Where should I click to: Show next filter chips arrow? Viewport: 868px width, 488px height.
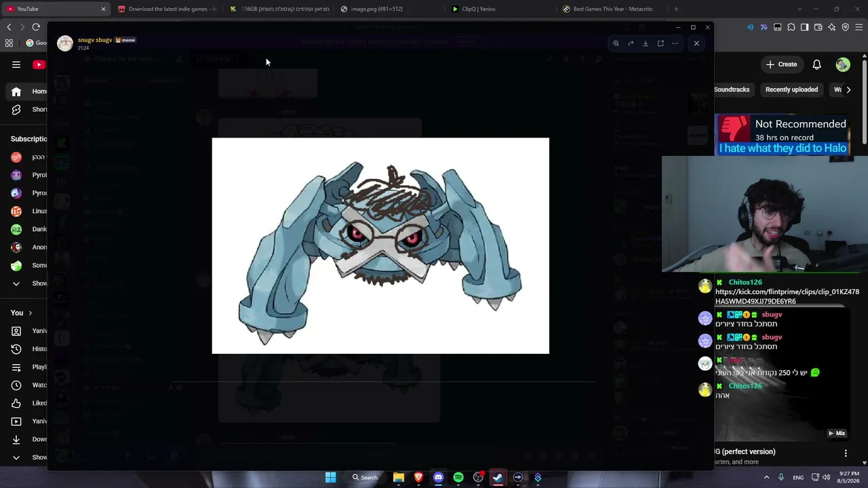[848, 89]
